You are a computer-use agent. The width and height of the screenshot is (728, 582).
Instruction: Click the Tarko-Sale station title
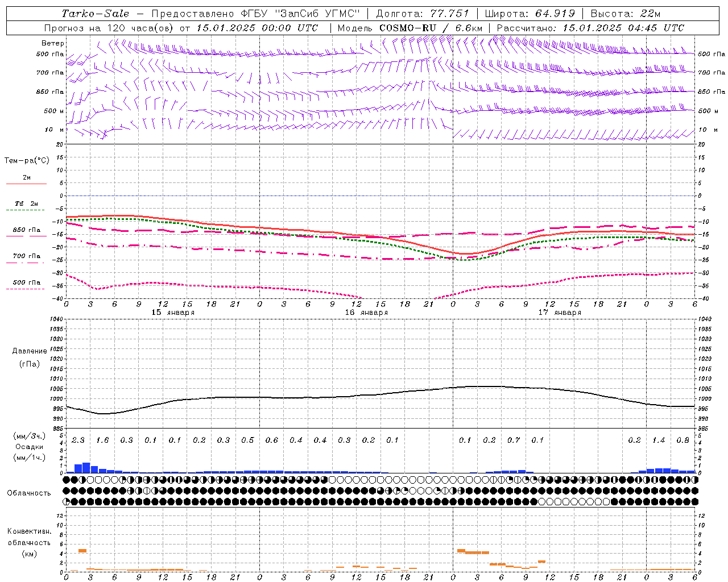(95, 14)
